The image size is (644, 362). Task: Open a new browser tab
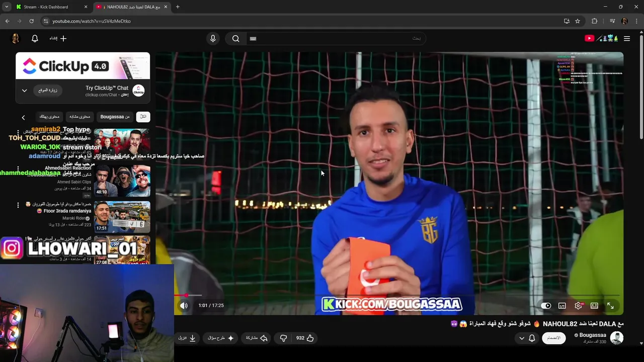[x=178, y=7]
